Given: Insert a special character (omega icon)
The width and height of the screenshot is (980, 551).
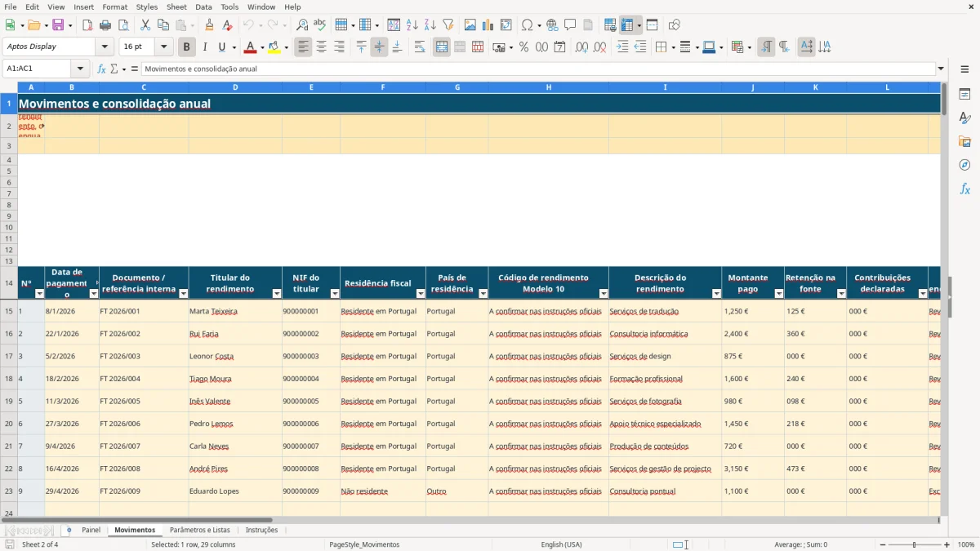Looking at the screenshot, I should click(527, 25).
